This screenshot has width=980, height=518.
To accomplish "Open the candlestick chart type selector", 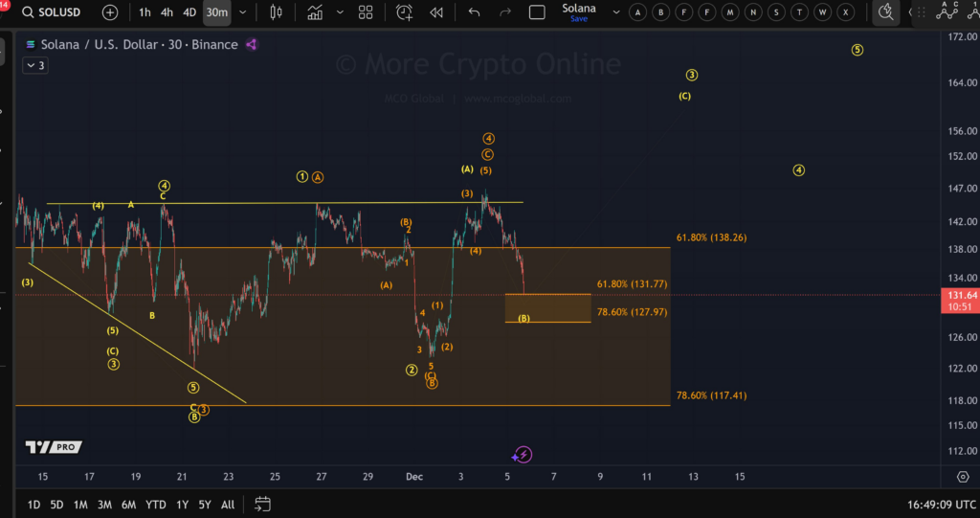I will tap(277, 12).
